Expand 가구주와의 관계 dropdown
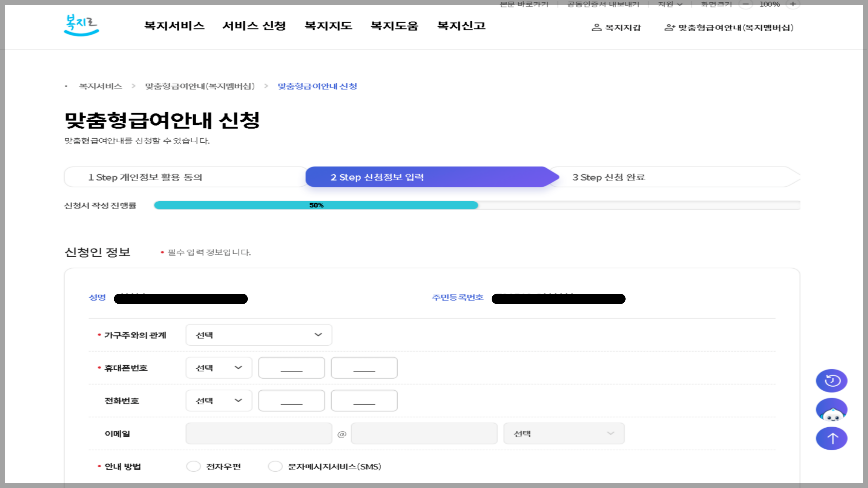 point(259,335)
